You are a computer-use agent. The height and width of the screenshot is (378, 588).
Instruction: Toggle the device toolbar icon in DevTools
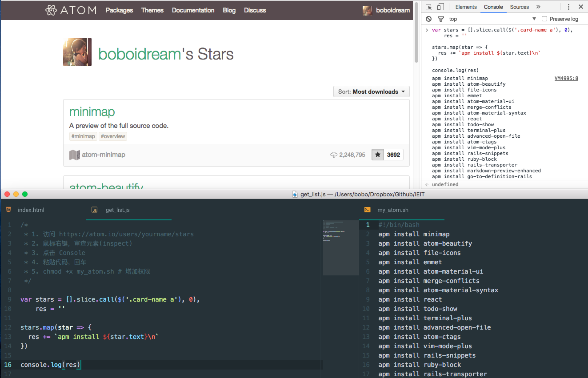(440, 7)
